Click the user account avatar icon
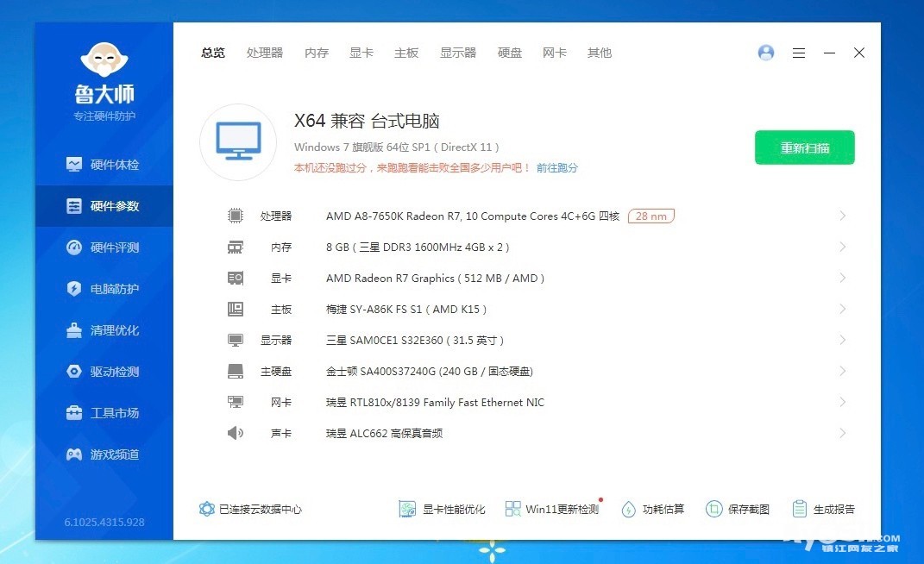 pos(765,53)
